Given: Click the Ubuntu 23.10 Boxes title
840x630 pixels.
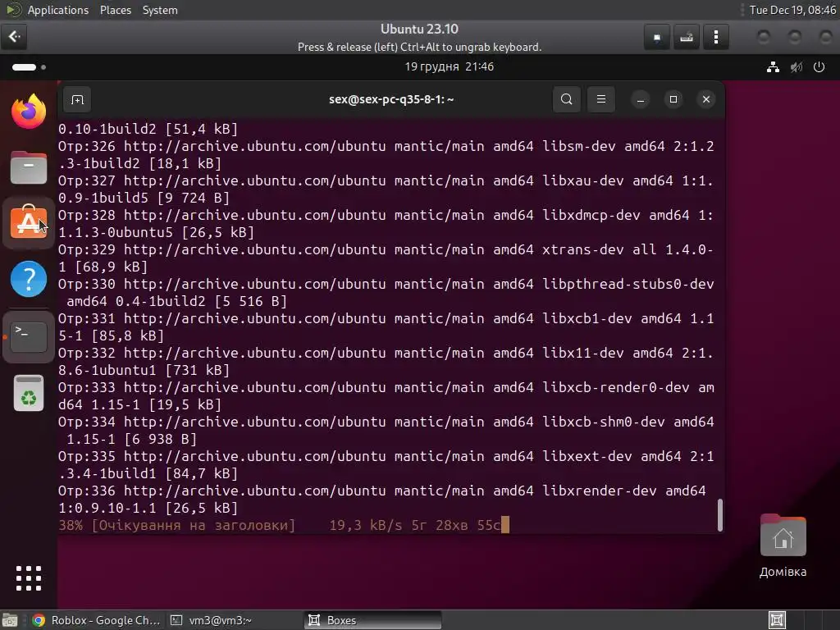Looking at the screenshot, I should pyautogui.click(x=419, y=29).
